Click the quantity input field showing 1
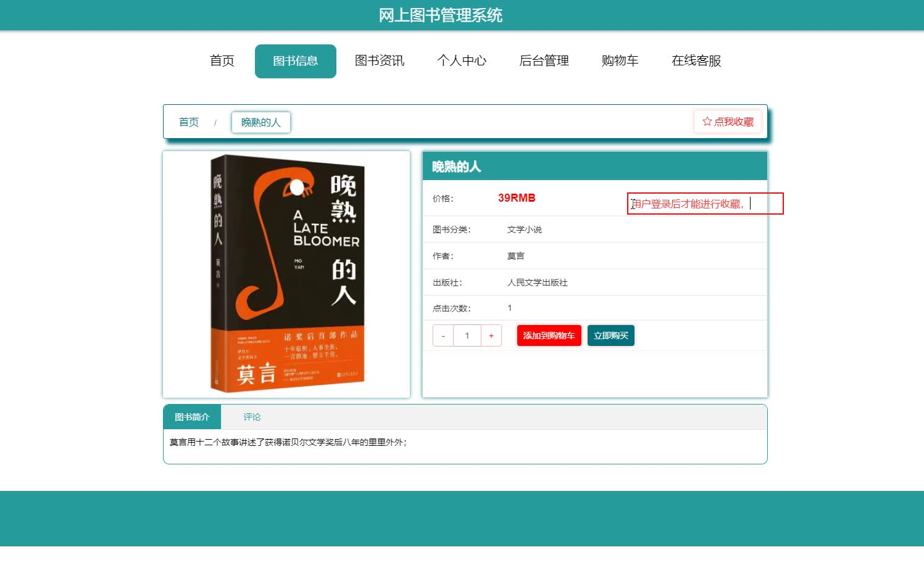The width and height of the screenshot is (924, 576). 467,335
